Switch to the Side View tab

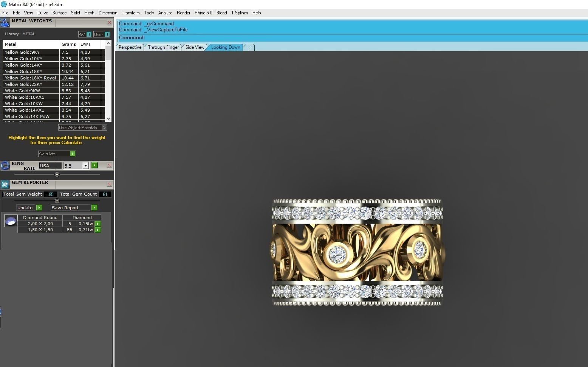point(195,47)
